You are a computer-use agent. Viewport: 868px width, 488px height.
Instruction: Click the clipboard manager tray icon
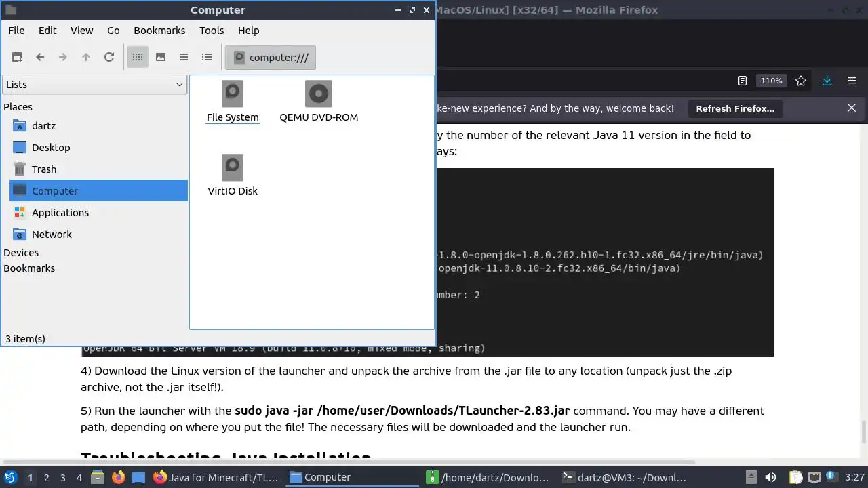coord(795,477)
